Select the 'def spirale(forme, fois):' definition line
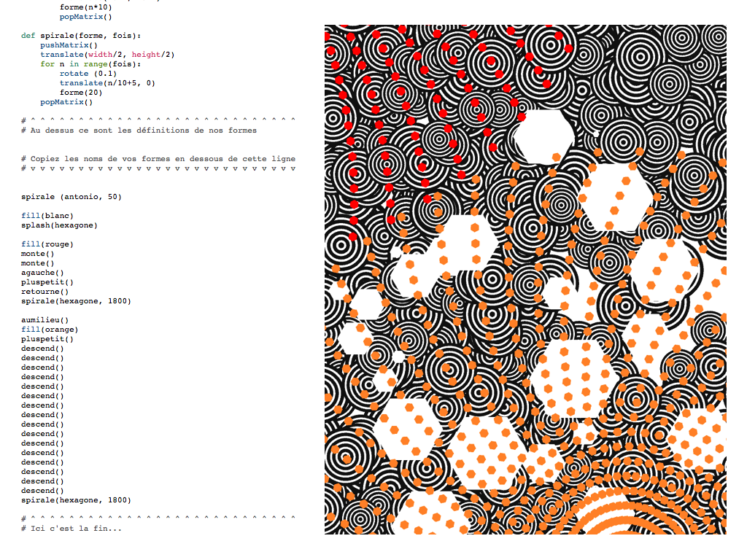The height and width of the screenshot is (560, 747). click(81, 36)
